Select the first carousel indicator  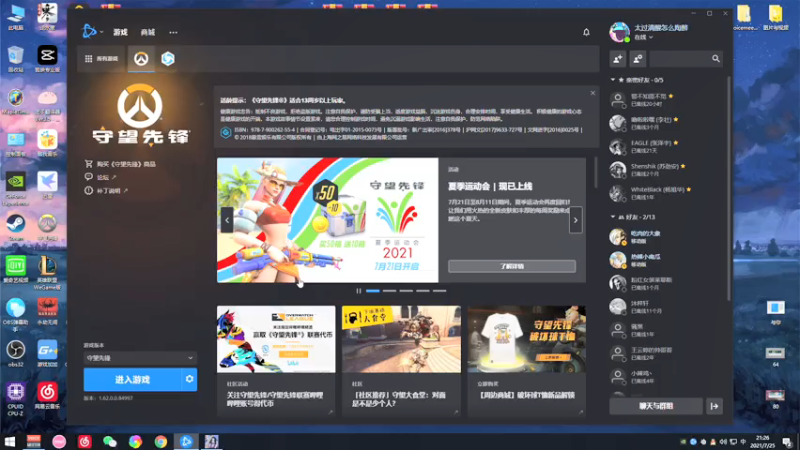point(373,291)
